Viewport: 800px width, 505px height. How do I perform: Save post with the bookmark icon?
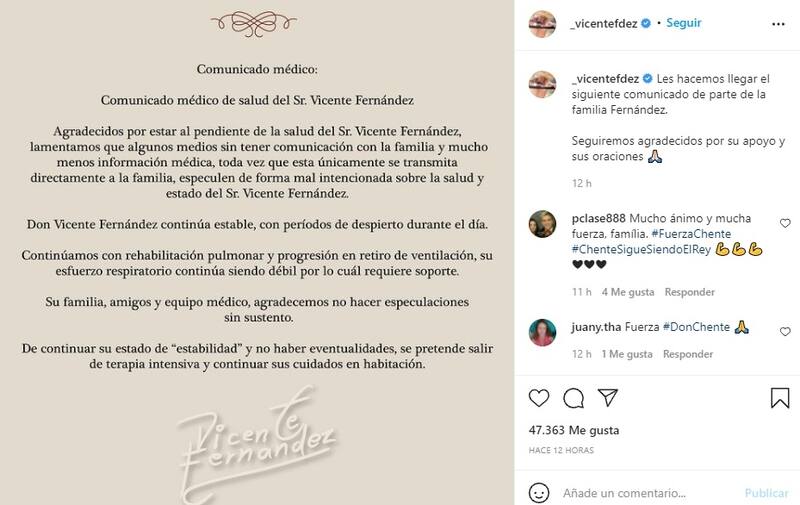tap(780, 398)
